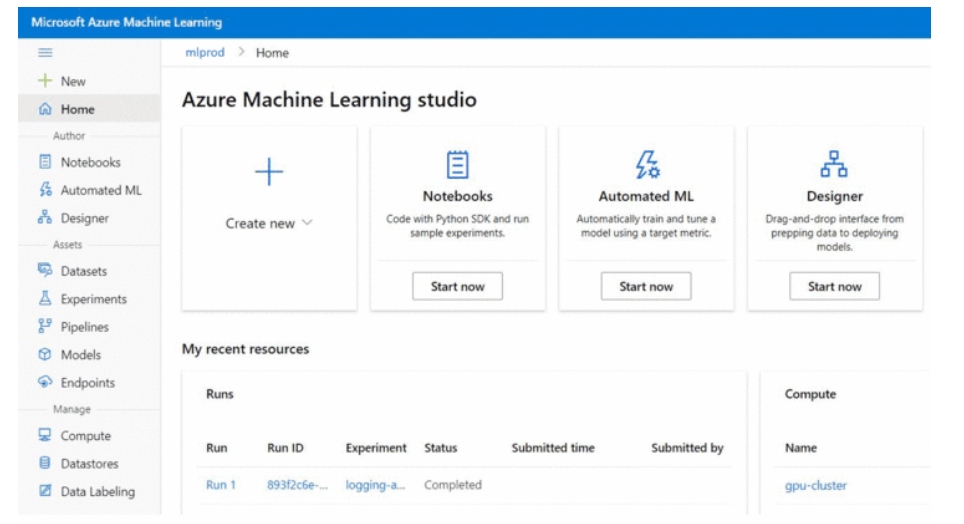Open the mlprod breadcrumb link
The height and width of the screenshot is (524, 964).
tap(205, 53)
